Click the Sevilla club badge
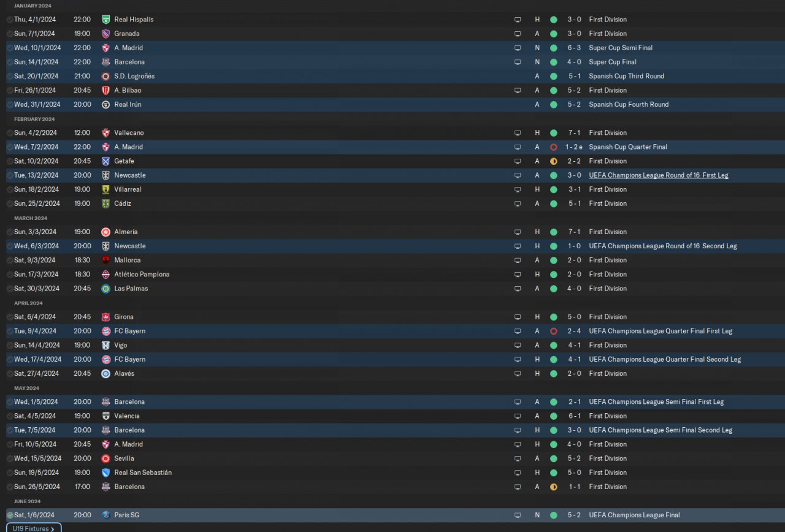 pos(105,458)
